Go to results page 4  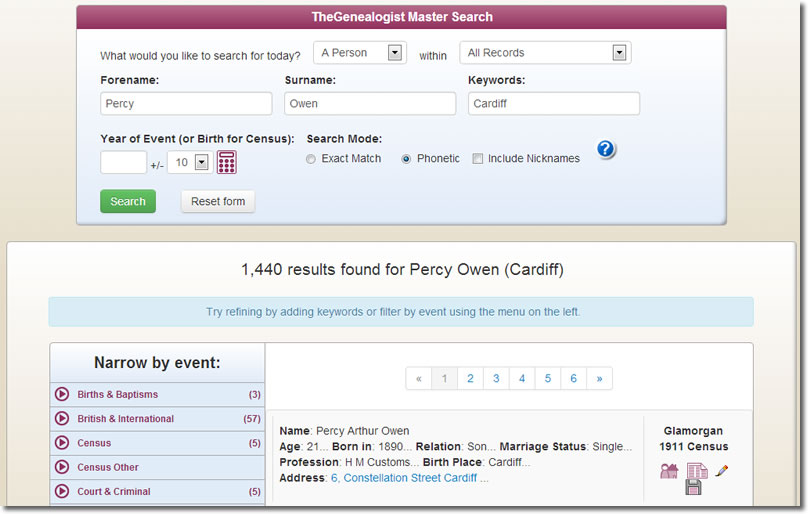[x=521, y=378]
